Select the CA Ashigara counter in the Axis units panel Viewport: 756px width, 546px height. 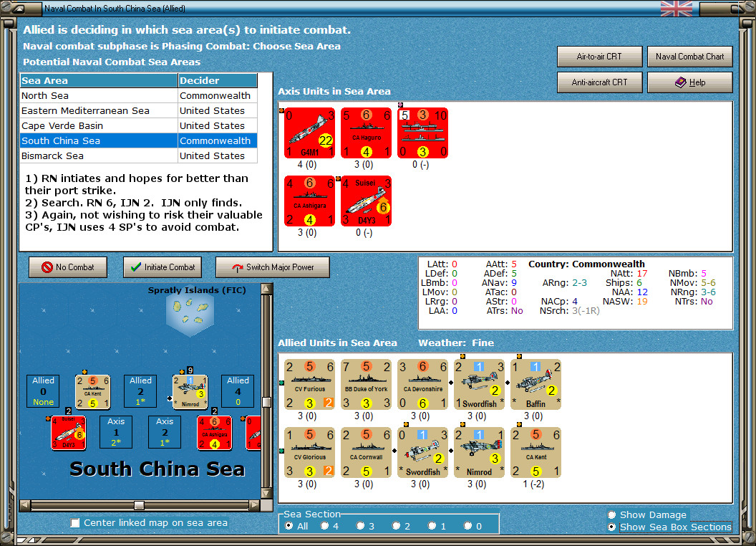pyautogui.click(x=309, y=201)
